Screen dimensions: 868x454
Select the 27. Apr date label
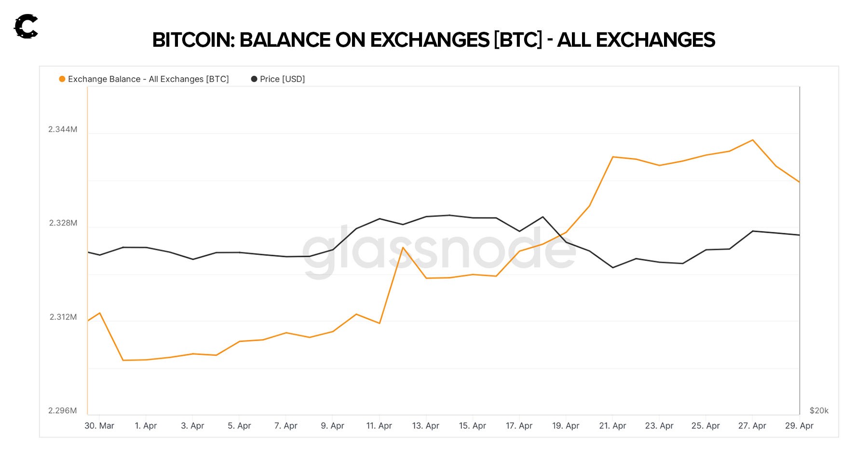click(752, 426)
